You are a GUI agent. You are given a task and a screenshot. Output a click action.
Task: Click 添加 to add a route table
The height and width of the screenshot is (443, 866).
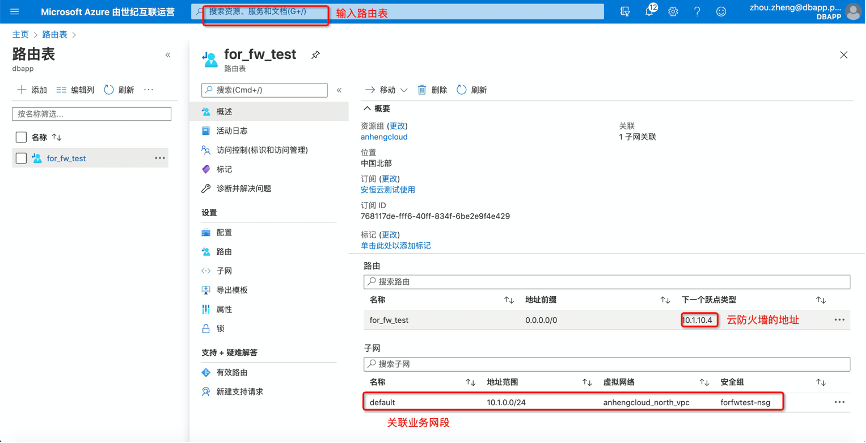pyautogui.click(x=32, y=89)
